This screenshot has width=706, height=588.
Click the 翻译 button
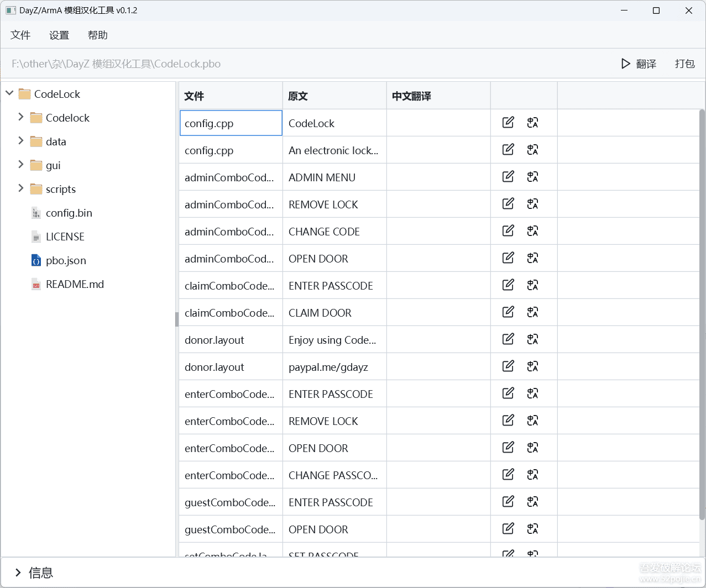tap(639, 64)
